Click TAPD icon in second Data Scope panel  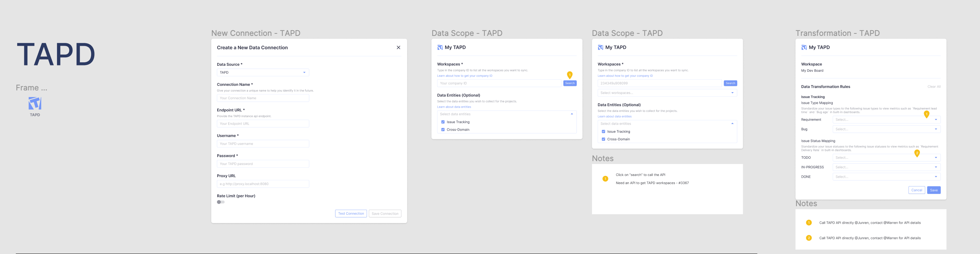click(600, 47)
